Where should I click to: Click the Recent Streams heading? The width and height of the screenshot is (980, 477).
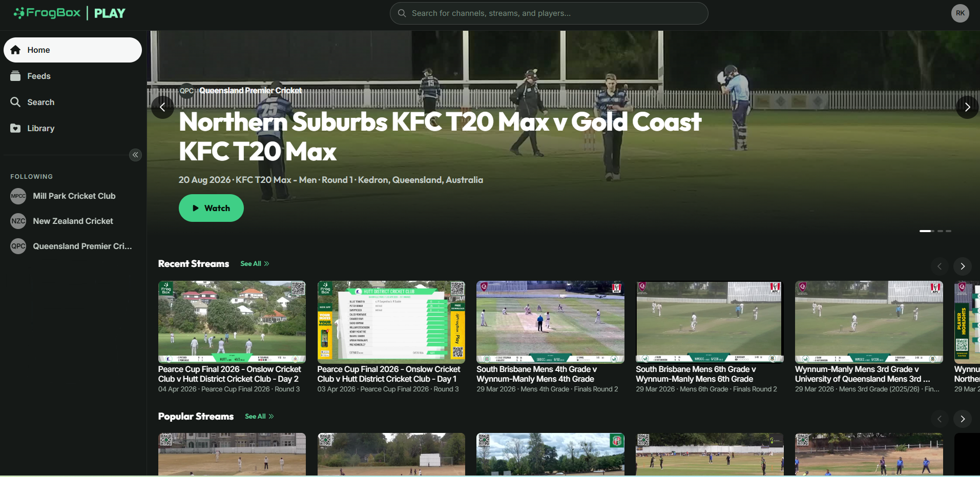[194, 264]
